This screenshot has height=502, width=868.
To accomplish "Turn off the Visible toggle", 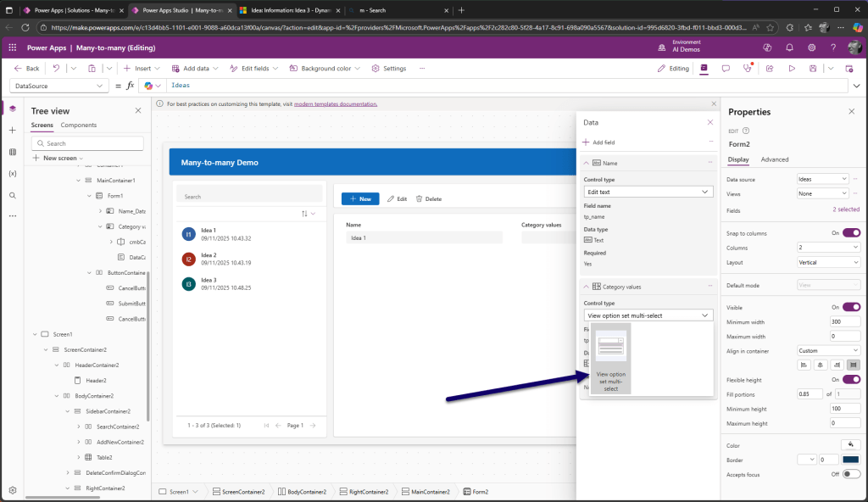I will tap(850, 307).
